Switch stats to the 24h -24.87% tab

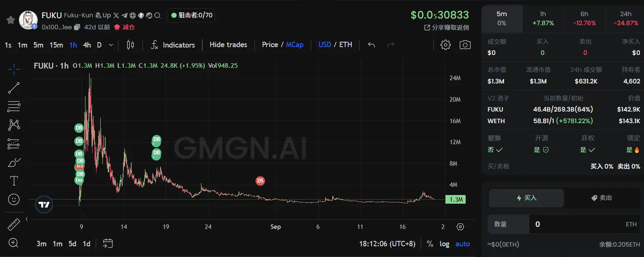(625, 19)
